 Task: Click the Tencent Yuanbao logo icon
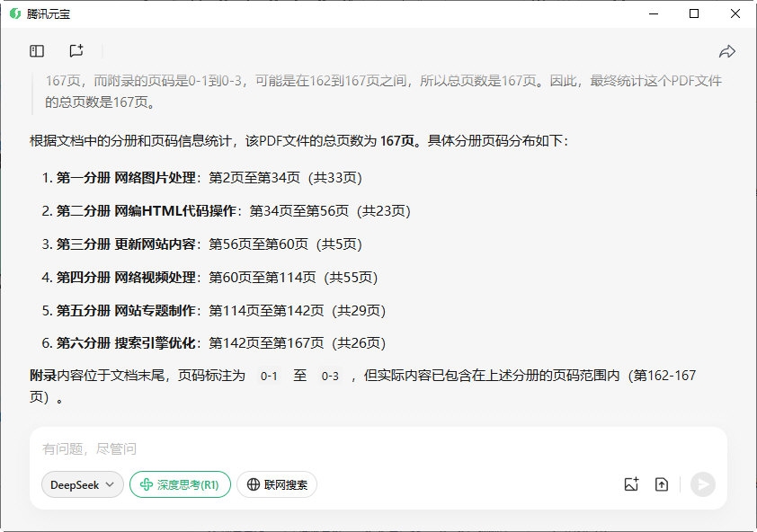pos(15,13)
